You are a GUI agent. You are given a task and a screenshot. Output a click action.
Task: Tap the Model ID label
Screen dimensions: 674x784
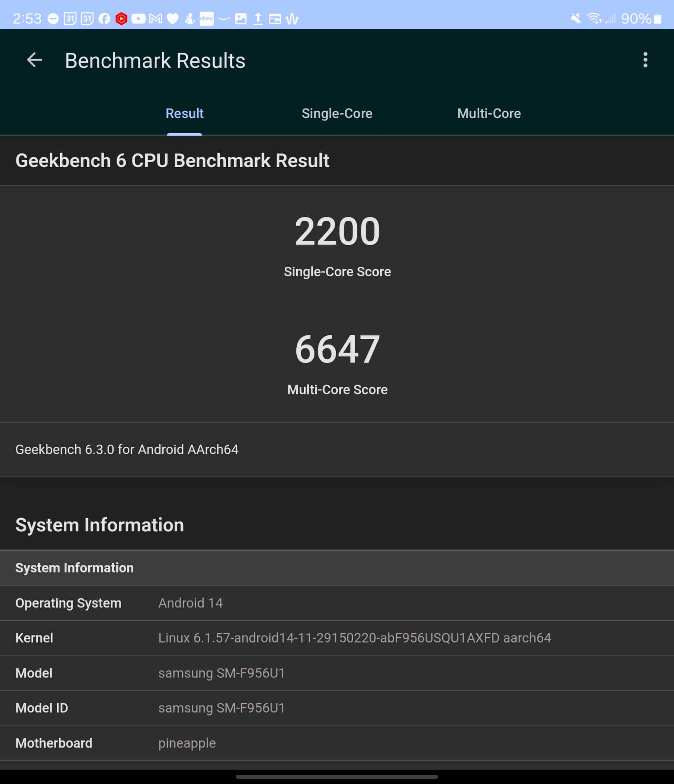click(42, 708)
